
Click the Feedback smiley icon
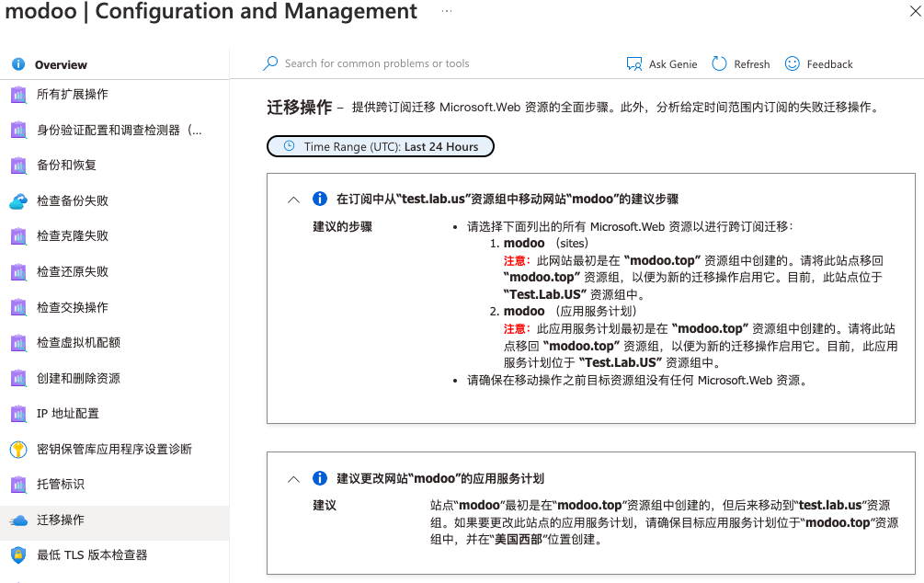pos(792,63)
